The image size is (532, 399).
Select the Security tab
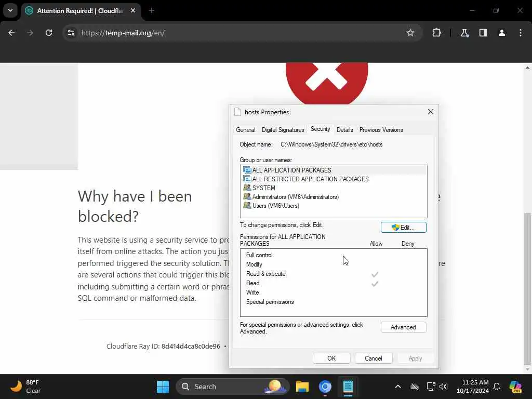320,129
